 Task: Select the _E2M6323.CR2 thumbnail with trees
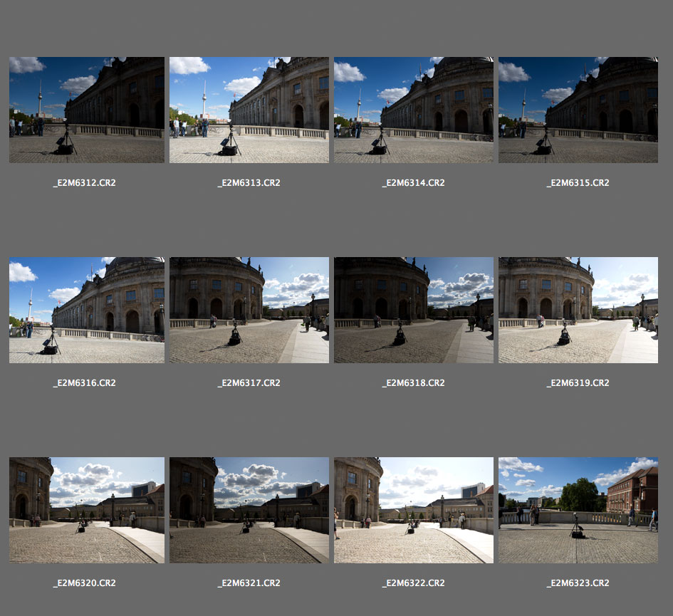pyautogui.click(x=578, y=510)
